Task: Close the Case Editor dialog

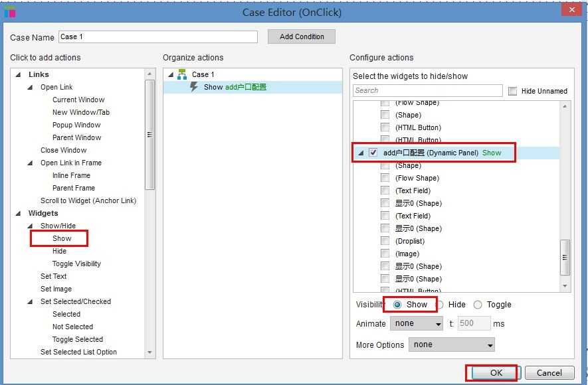Action: pos(571,10)
